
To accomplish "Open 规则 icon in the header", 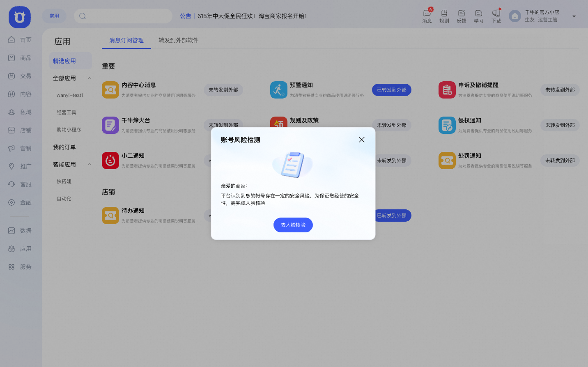I will coord(444,16).
